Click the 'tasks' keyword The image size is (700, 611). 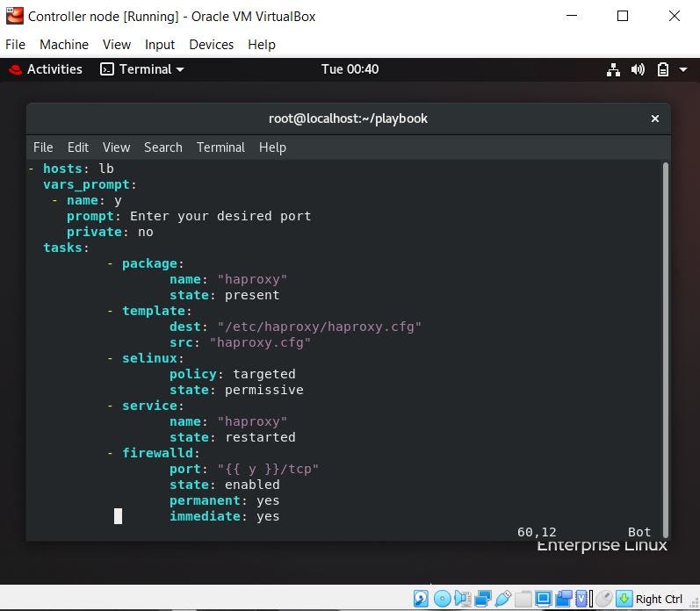(x=62, y=248)
